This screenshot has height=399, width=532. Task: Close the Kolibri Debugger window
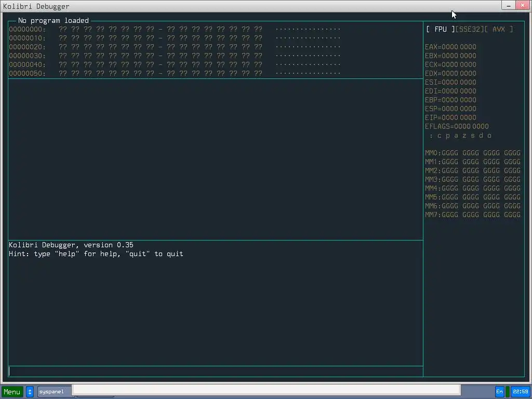tap(523, 5)
